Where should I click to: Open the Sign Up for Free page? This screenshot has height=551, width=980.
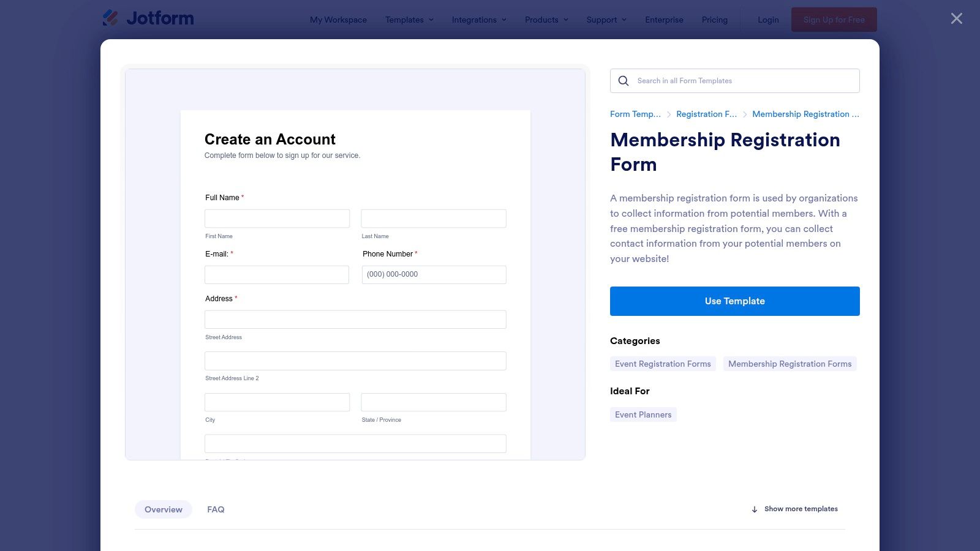(834, 19)
